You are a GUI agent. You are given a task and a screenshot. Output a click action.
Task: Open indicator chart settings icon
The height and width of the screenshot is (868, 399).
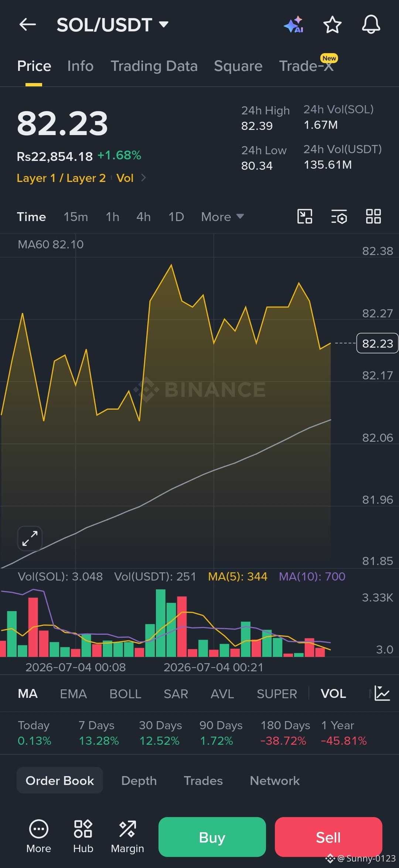[382, 693]
